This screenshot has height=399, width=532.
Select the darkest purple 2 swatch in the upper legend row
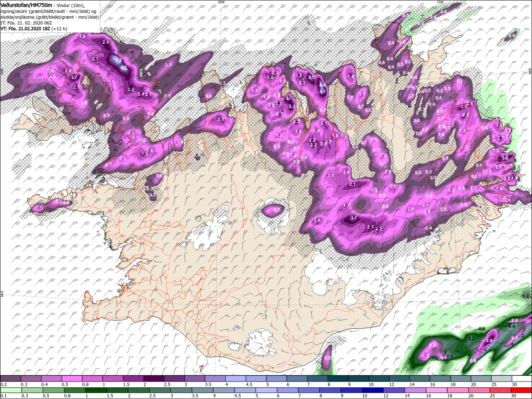[x=153, y=379]
